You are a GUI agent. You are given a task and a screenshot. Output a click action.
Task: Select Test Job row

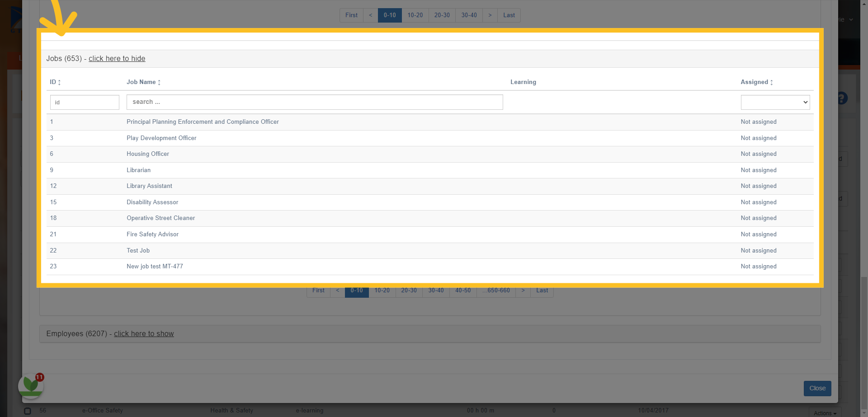coord(430,251)
